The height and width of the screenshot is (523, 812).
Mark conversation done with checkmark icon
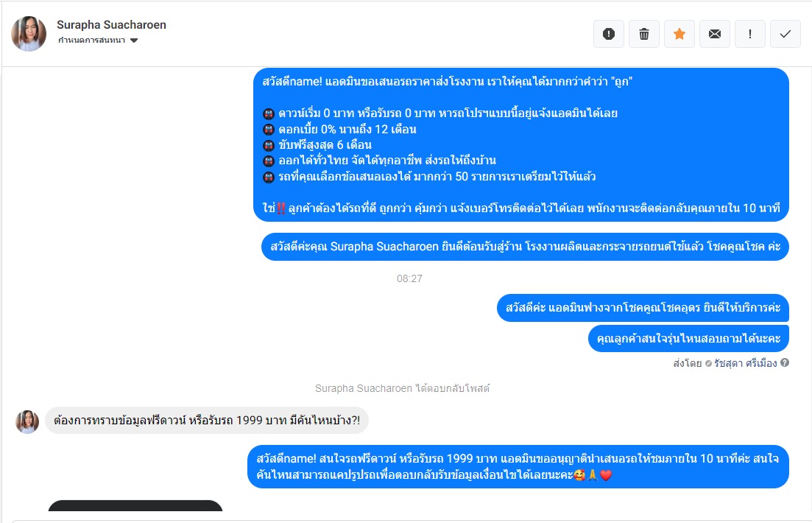click(785, 34)
